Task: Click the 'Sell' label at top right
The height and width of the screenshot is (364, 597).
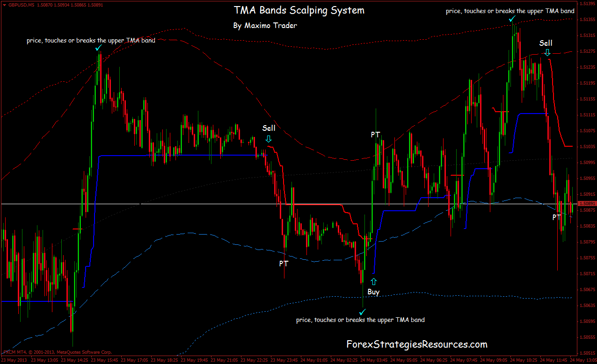Action: [x=546, y=43]
